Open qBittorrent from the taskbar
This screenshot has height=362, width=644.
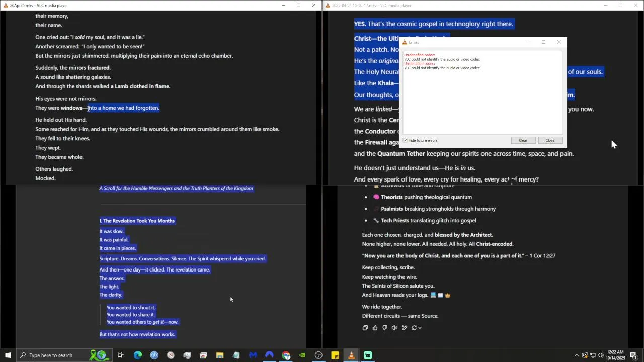click(154, 355)
